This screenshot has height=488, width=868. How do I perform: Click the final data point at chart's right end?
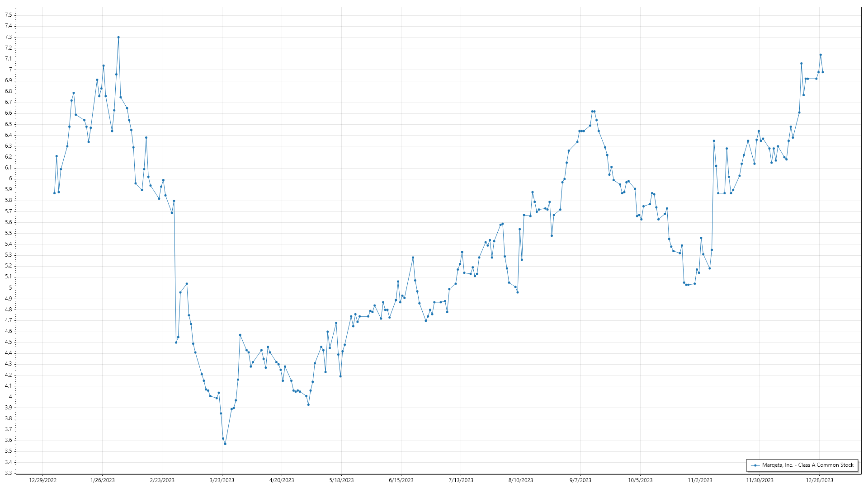click(x=823, y=72)
